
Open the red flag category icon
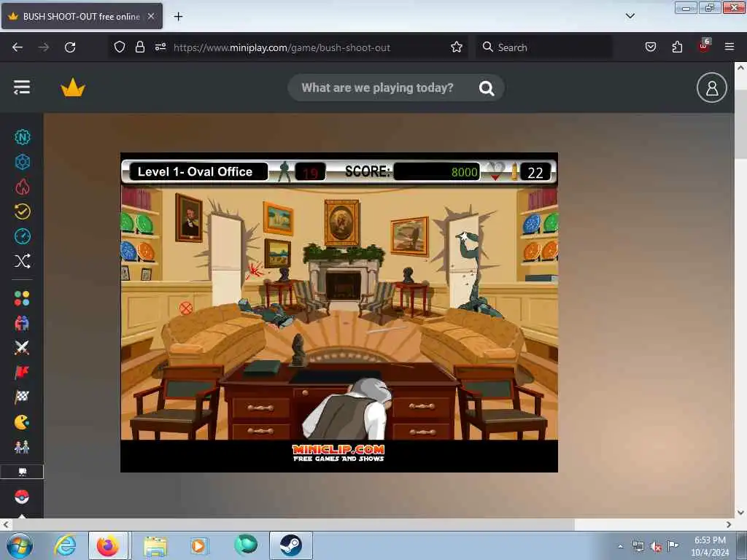click(22, 373)
